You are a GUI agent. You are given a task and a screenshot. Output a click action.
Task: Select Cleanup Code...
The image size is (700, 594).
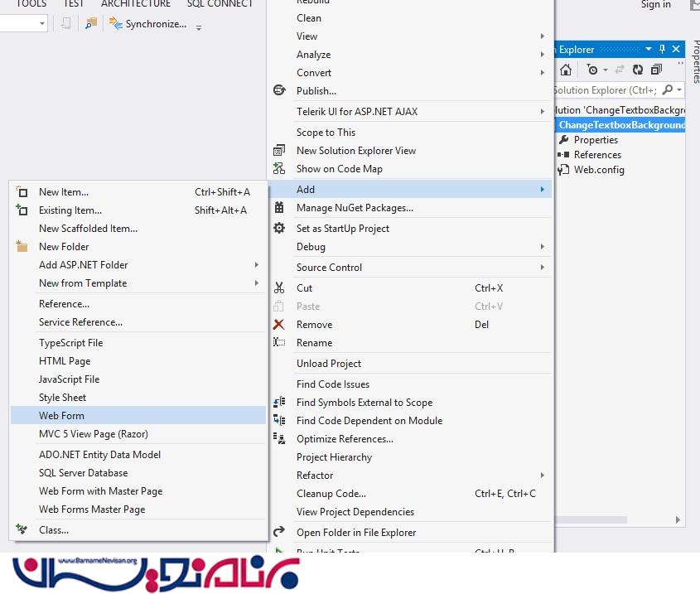tap(411, 494)
